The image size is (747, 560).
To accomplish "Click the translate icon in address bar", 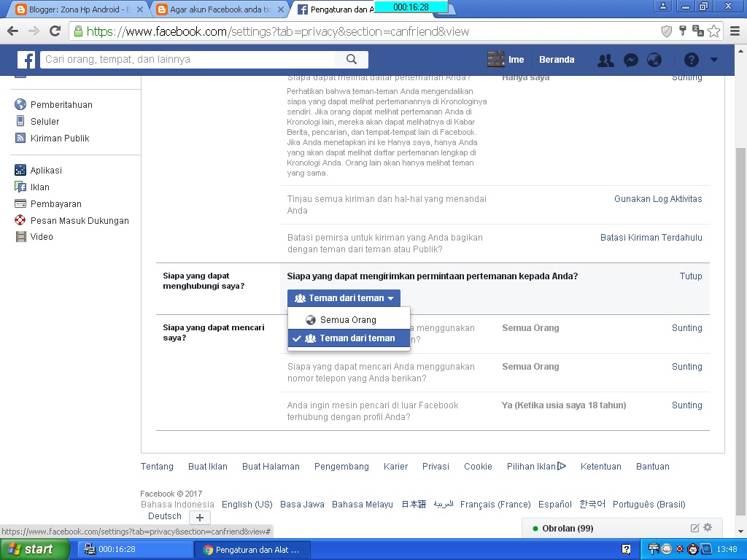I will pyautogui.click(x=698, y=31).
